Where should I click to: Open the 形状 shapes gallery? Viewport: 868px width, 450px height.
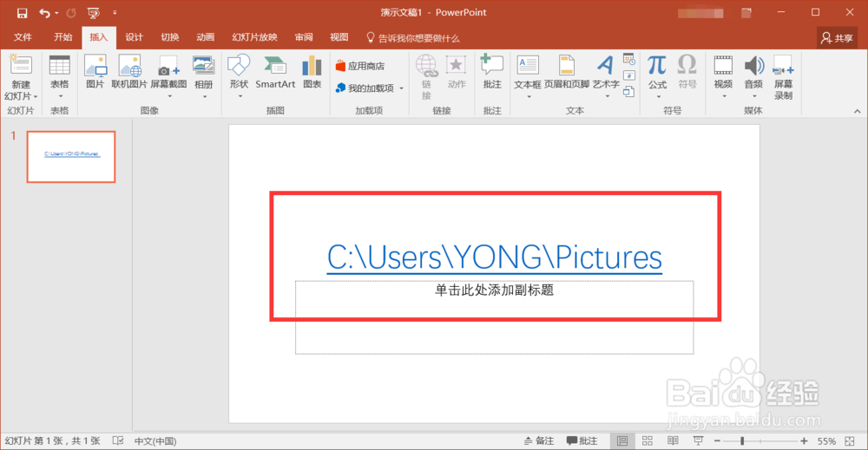239,77
